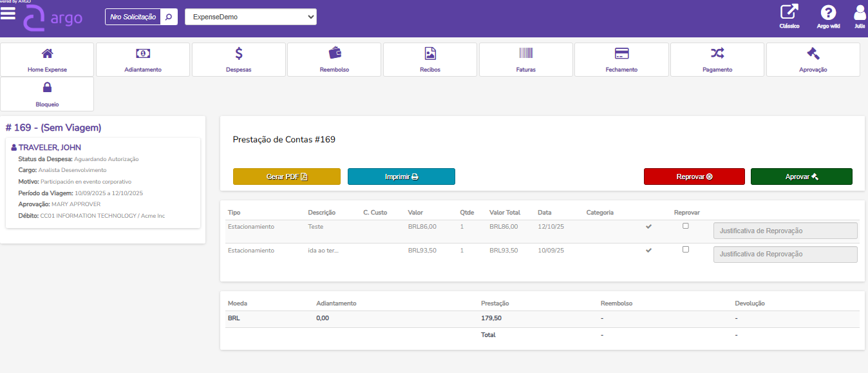Go to the Reembolso section
The width and height of the screenshot is (868, 373).
(x=334, y=59)
